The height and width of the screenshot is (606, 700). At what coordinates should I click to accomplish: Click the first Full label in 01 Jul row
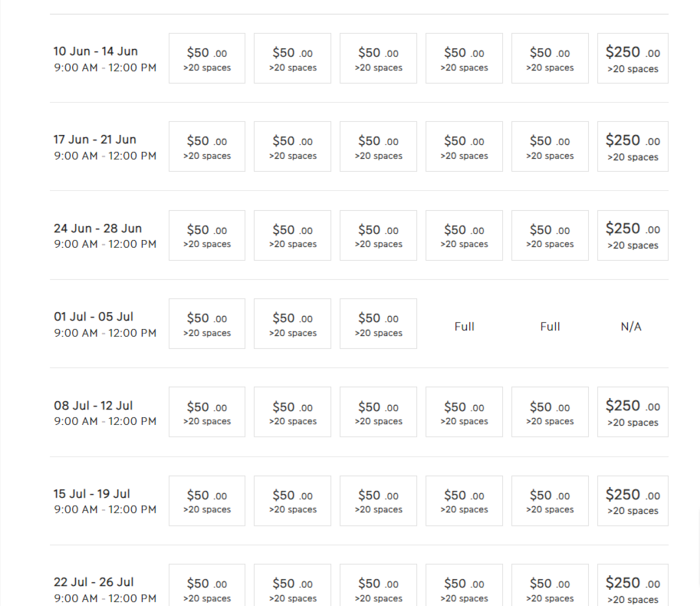[465, 327]
